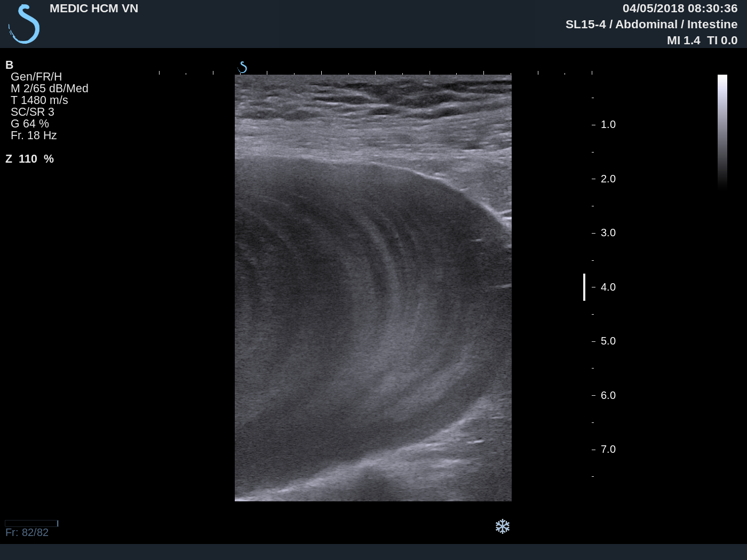Toggle the M 2/65 dB/Med compression setting
Viewport: 747px width, 560px height.
coord(50,88)
